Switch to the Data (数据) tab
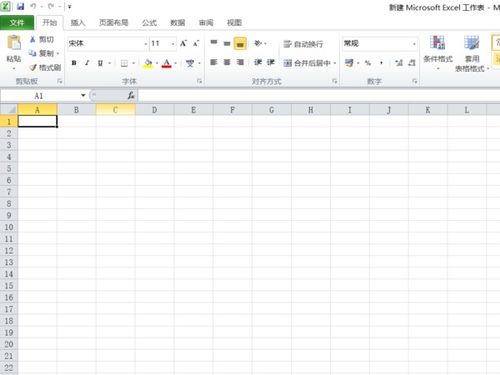The width and height of the screenshot is (500, 375). (x=178, y=23)
